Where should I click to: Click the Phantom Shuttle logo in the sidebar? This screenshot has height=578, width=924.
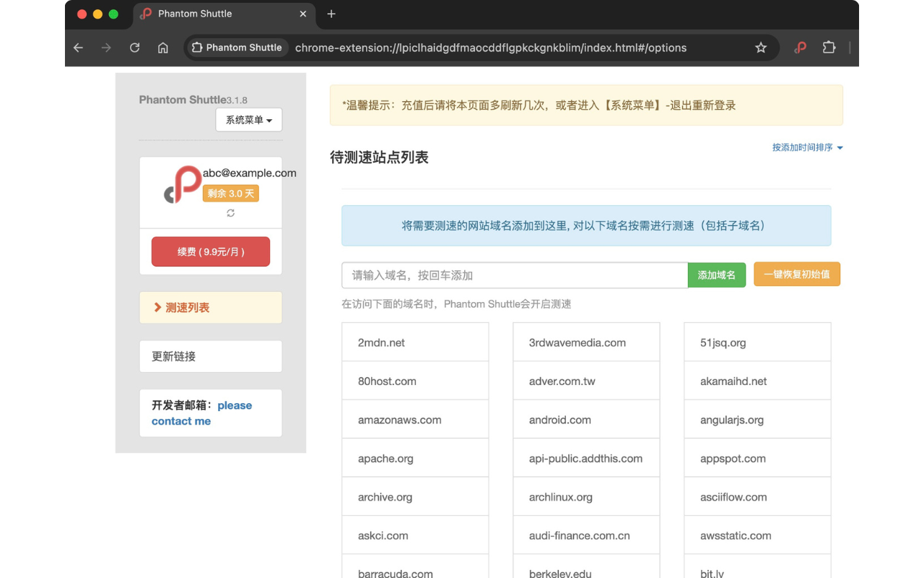tap(183, 184)
